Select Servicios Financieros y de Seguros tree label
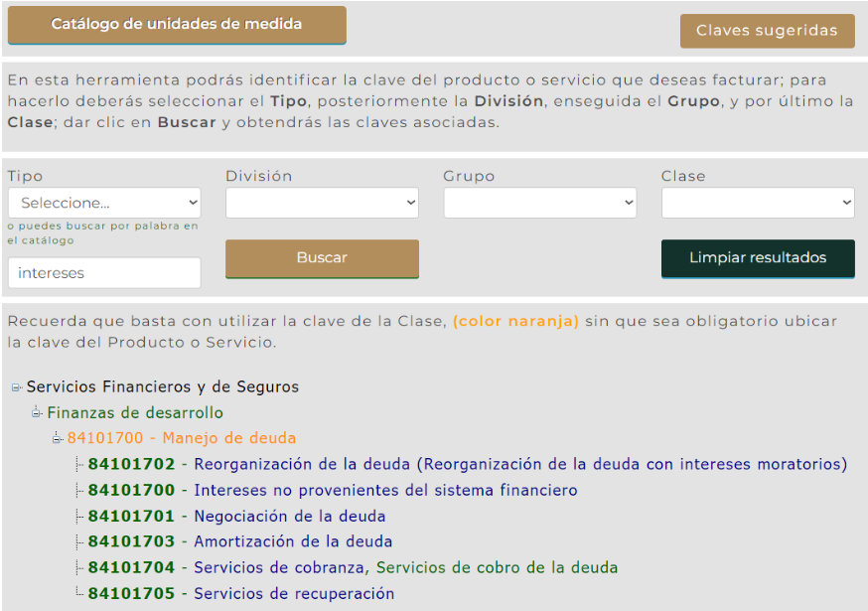This screenshot has height=611, width=868. [x=162, y=387]
